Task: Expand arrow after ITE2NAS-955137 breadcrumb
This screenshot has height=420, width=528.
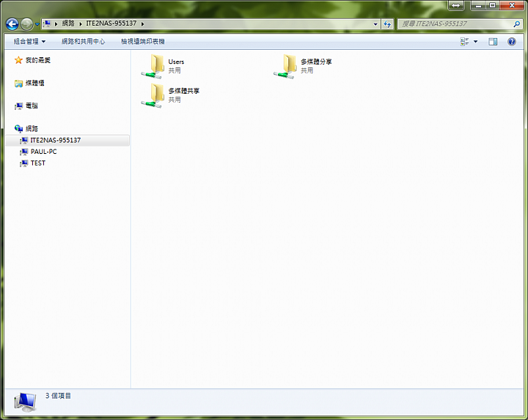Action: (x=143, y=24)
